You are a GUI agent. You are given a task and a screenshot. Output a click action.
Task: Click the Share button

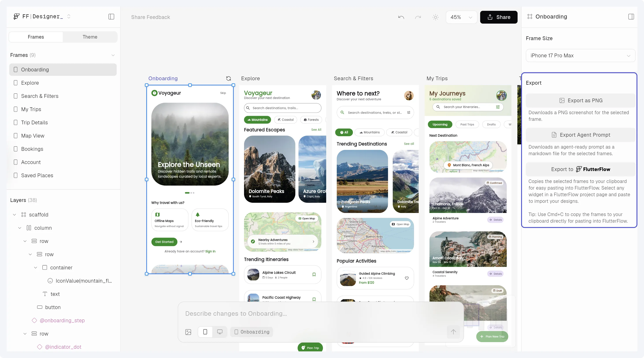[498, 17]
